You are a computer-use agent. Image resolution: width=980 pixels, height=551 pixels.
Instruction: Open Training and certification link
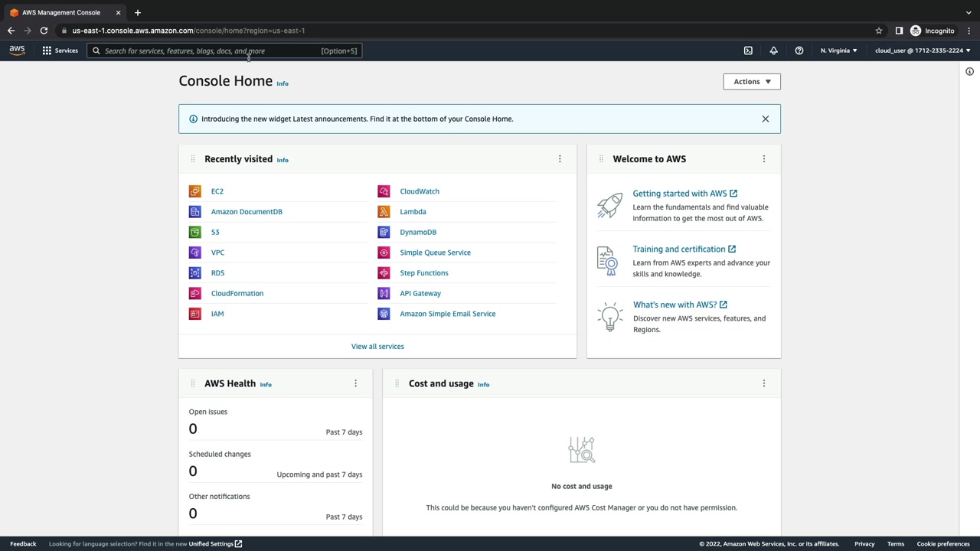coord(684,249)
